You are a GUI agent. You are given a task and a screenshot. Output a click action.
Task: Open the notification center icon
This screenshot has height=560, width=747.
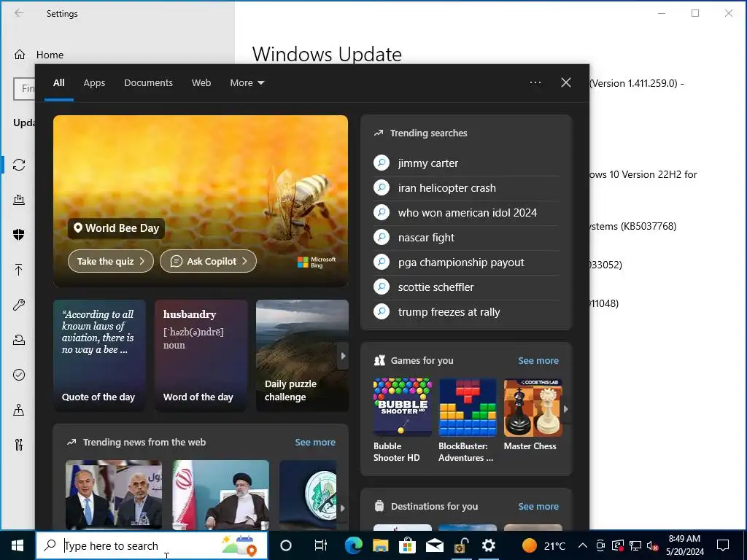(x=723, y=545)
